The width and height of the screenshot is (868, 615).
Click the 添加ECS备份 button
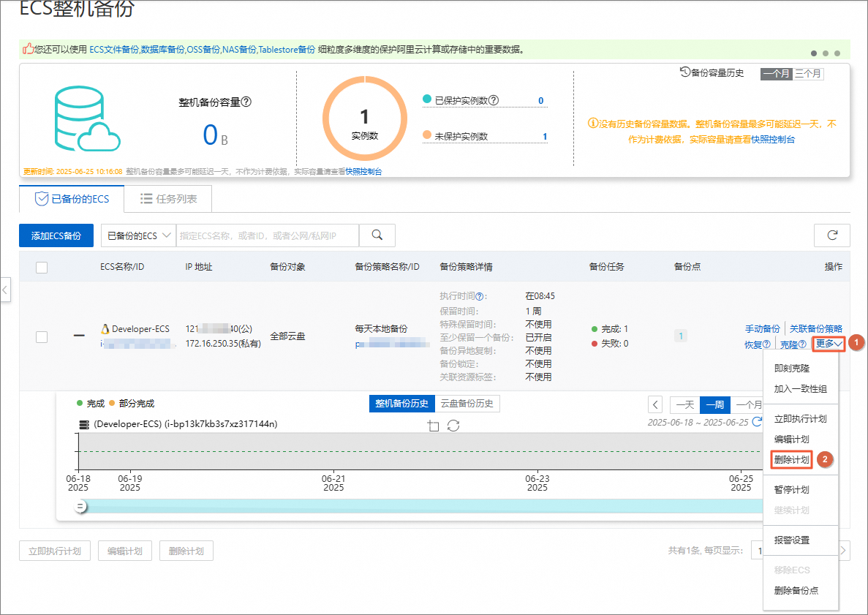(56, 235)
